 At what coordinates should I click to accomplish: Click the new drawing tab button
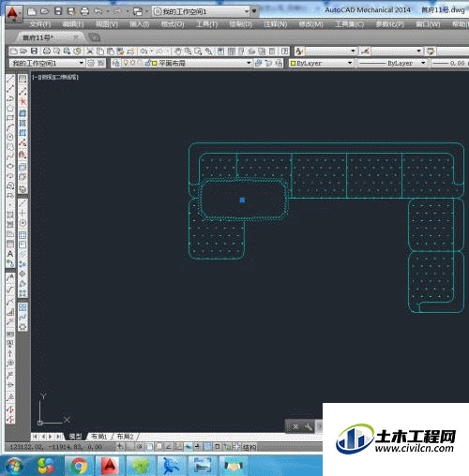pyautogui.click(x=94, y=37)
